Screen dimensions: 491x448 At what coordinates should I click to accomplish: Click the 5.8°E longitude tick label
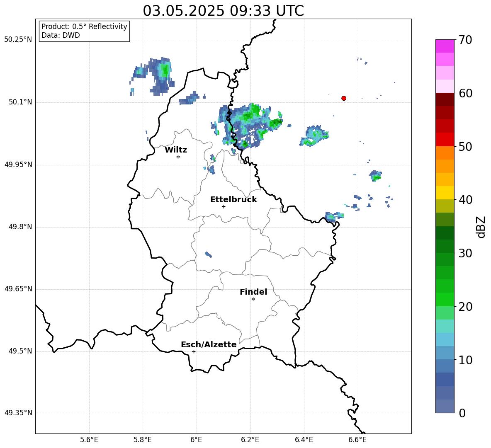[143, 440]
